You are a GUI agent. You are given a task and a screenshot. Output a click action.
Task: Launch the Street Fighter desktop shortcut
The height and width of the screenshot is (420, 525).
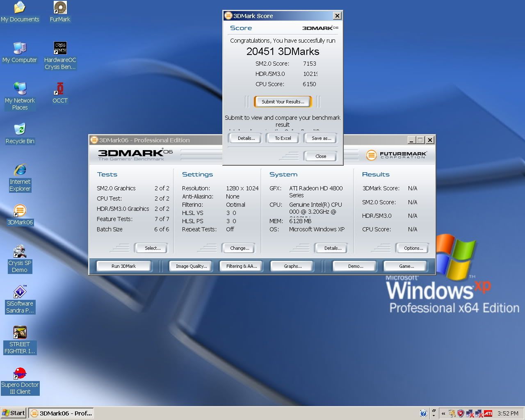pyautogui.click(x=20, y=333)
